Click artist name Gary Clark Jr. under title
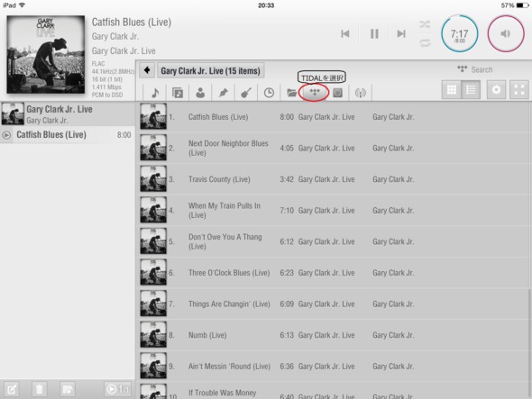Image resolution: width=532 pixels, height=399 pixels. click(x=115, y=36)
